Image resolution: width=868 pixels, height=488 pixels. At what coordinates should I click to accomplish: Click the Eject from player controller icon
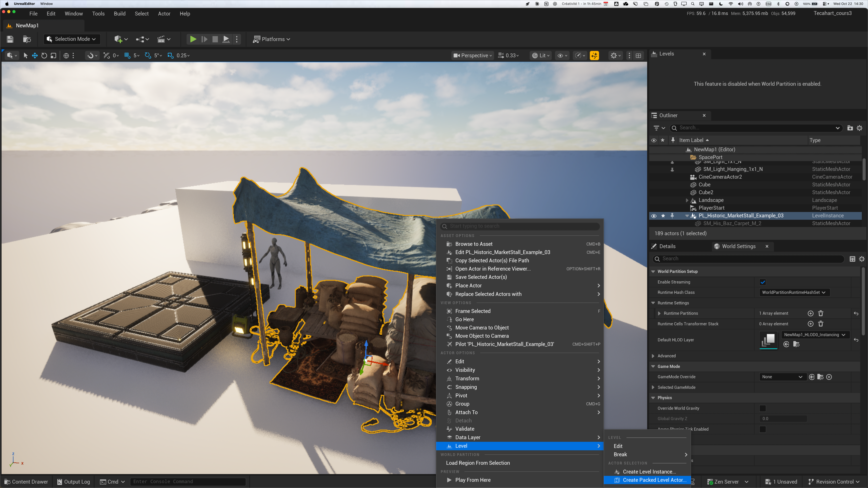point(226,39)
